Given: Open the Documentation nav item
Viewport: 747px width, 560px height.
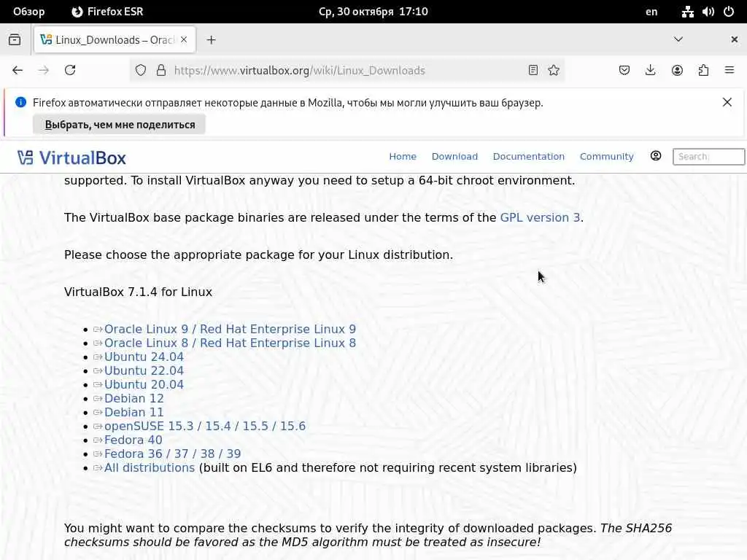Looking at the screenshot, I should 528,157.
